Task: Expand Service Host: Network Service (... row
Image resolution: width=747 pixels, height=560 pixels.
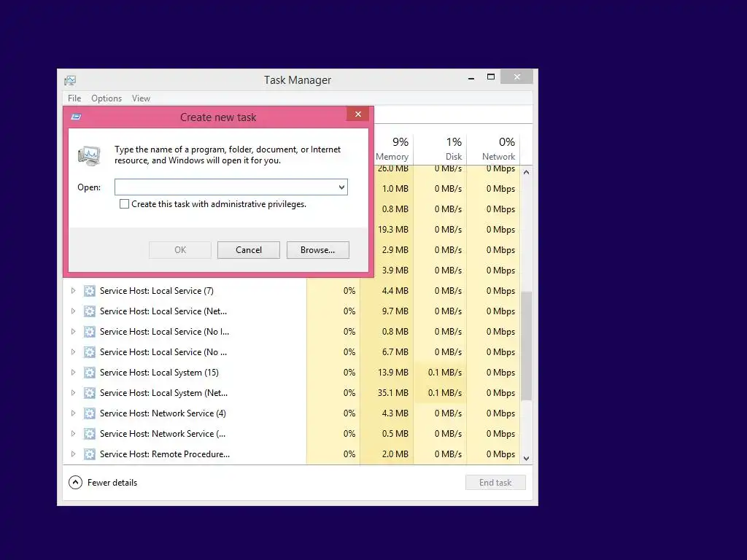Action: [x=73, y=434]
